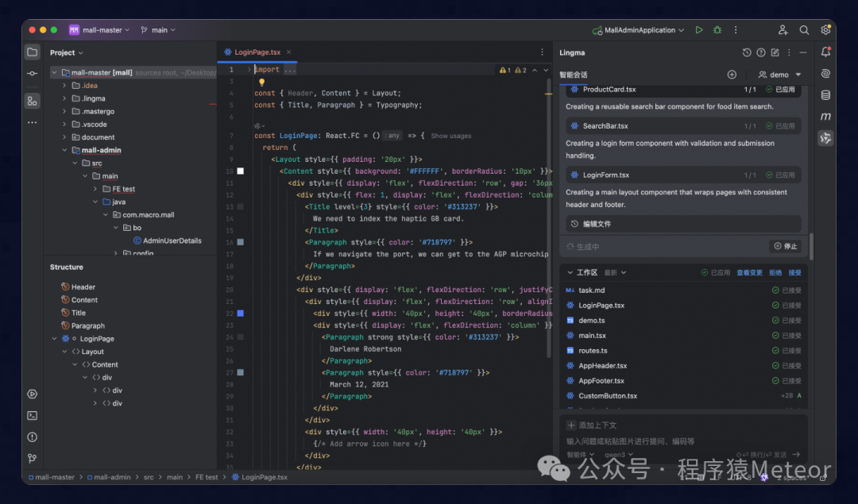
Task: Click the Show usages inlay hint
Action: 451,136
